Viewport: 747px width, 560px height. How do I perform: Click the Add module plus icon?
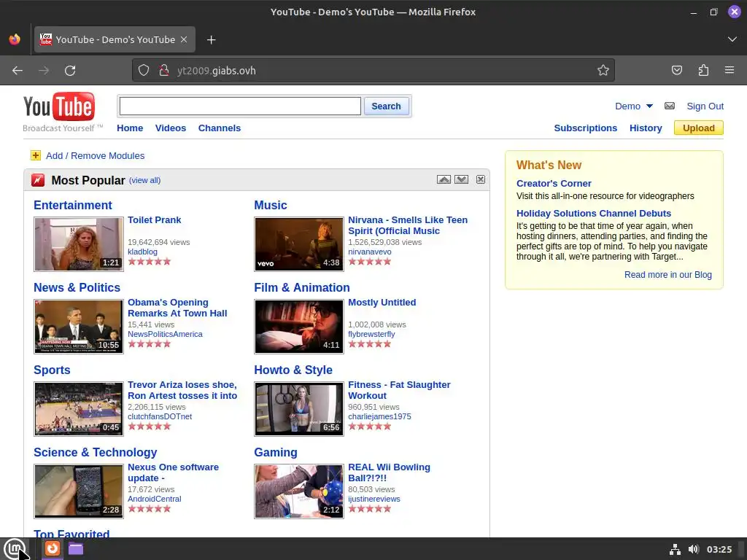pyautogui.click(x=36, y=155)
